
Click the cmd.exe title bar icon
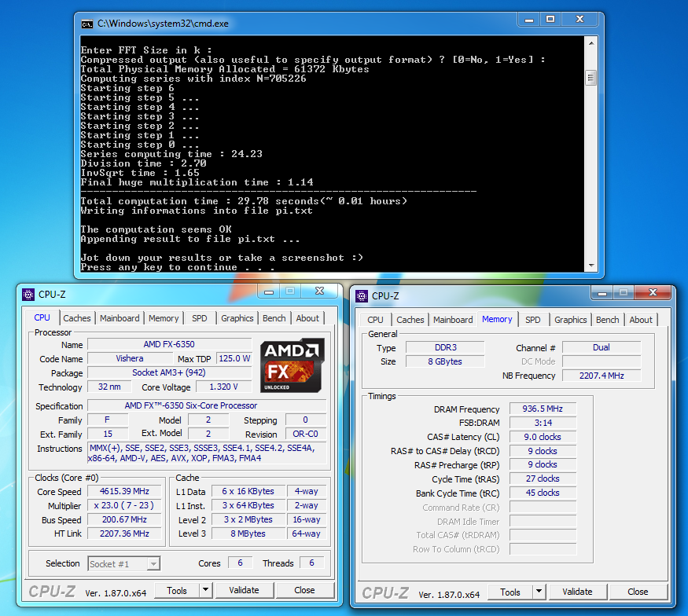86,24
